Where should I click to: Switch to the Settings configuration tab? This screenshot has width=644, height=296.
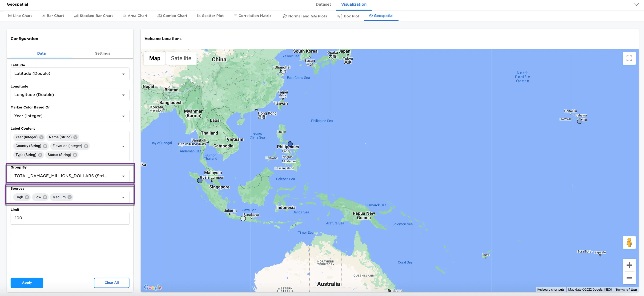[102, 53]
